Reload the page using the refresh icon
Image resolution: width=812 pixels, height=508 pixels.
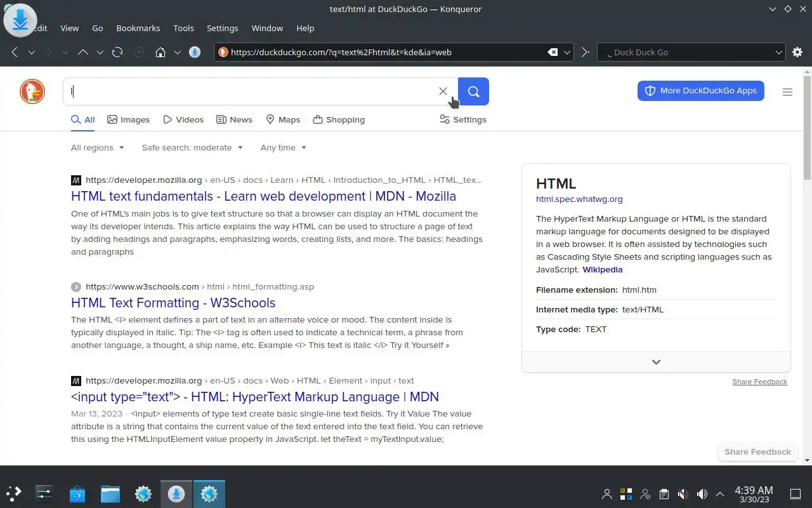tap(117, 52)
